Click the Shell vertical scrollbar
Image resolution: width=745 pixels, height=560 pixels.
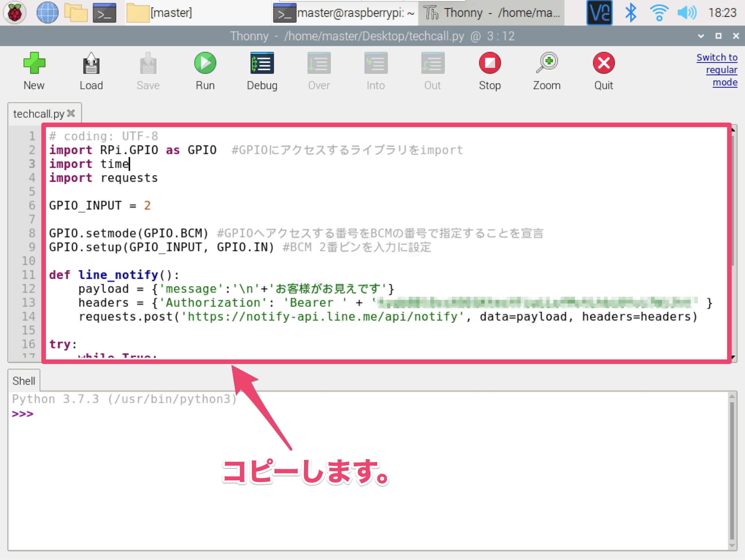(732, 471)
